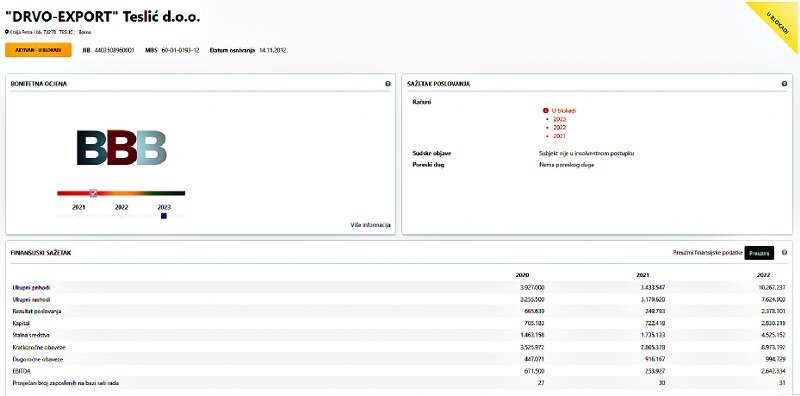
Task: Click the rating marker on the gradient bar
Action: (93, 193)
